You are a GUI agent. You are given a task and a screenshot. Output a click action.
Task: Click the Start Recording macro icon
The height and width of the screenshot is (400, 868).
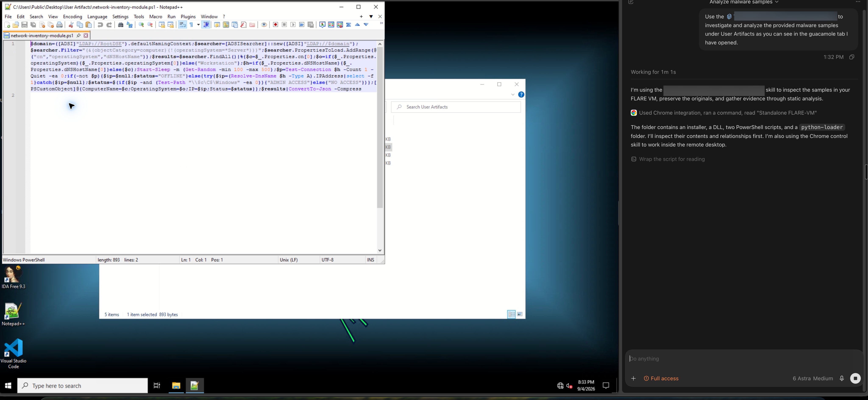click(276, 25)
